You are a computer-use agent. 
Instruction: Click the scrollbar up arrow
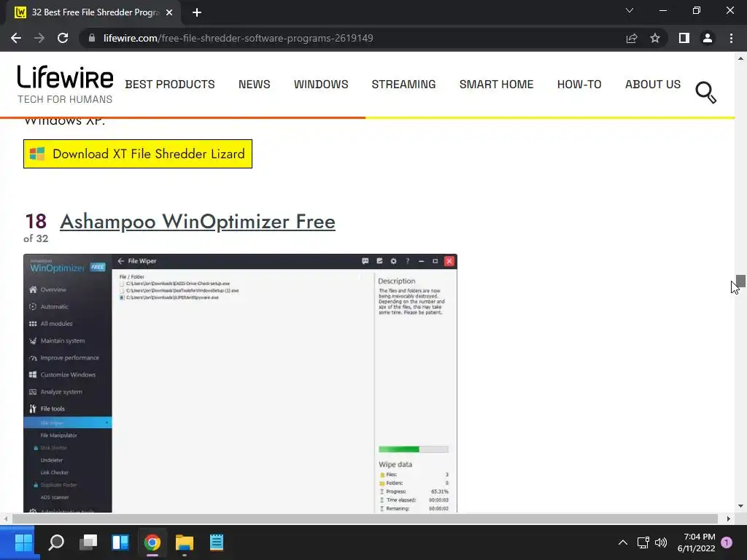click(740, 58)
